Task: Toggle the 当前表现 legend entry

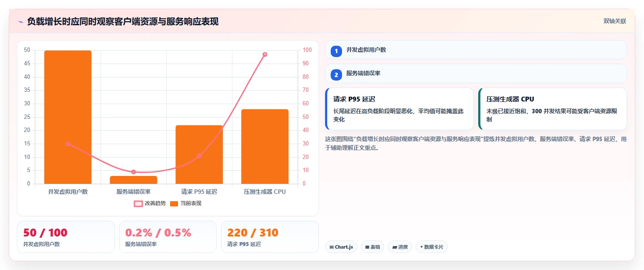Action: [x=186, y=203]
